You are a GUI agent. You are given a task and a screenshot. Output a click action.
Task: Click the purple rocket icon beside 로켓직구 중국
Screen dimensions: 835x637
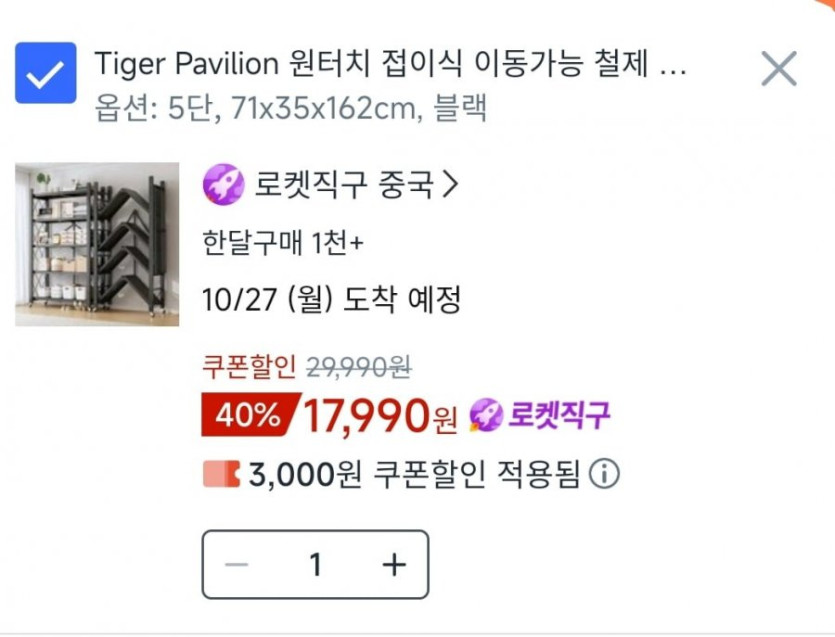tap(224, 184)
